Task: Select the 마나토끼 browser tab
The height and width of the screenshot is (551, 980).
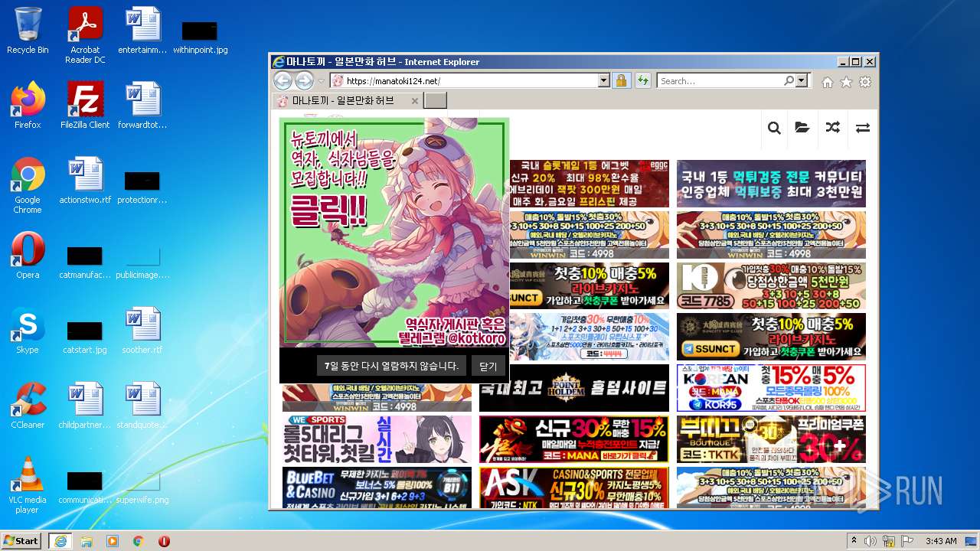Action: coord(347,100)
